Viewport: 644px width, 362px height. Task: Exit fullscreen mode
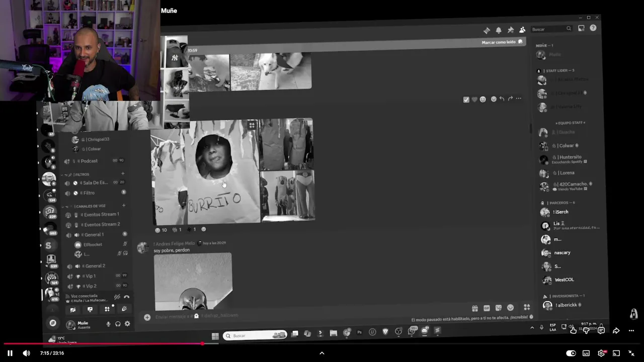point(631,353)
